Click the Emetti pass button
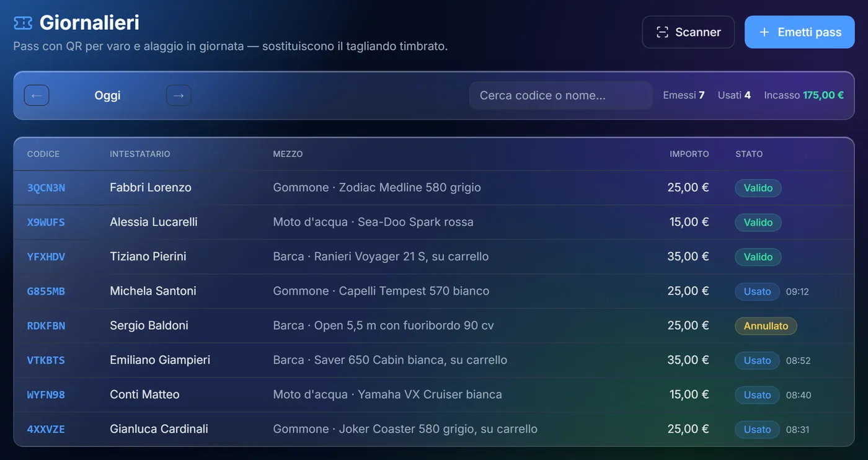 (799, 32)
